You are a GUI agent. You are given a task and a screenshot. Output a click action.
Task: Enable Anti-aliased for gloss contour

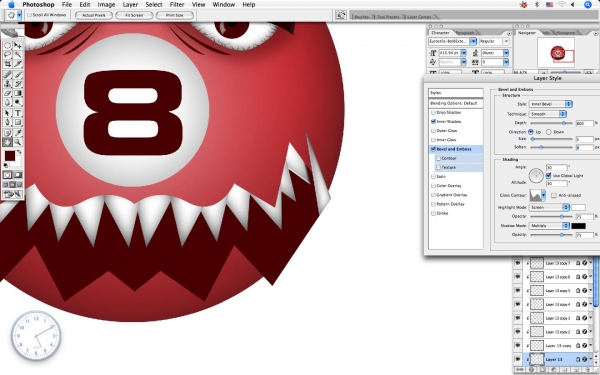[554, 195]
